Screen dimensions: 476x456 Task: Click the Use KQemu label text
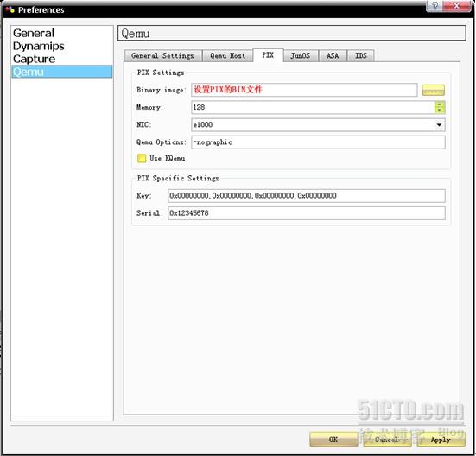pos(168,158)
